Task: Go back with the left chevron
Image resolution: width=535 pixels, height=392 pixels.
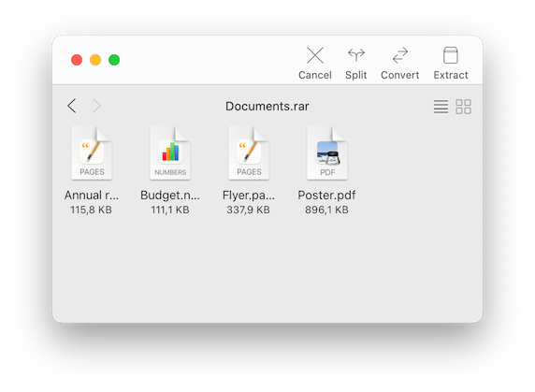Action: pyautogui.click(x=72, y=106)
